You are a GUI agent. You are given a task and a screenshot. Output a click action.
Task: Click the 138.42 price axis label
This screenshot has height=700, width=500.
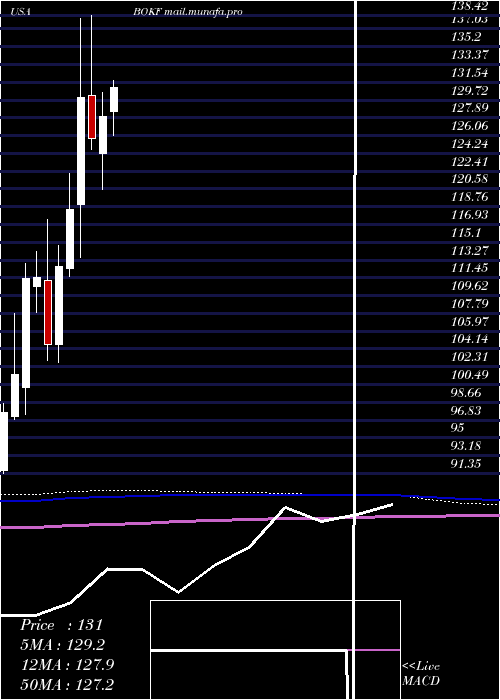point(470,6)
